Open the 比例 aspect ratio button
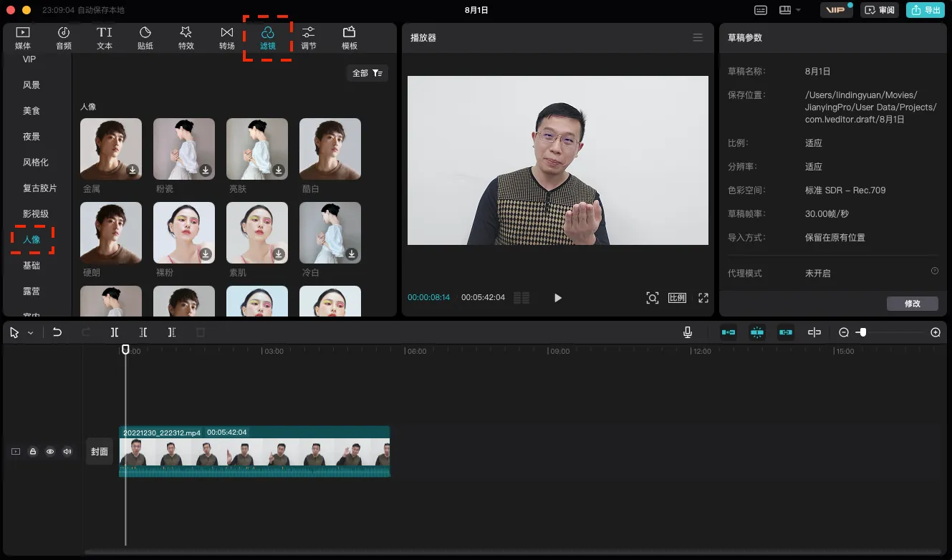 [677, 298]
